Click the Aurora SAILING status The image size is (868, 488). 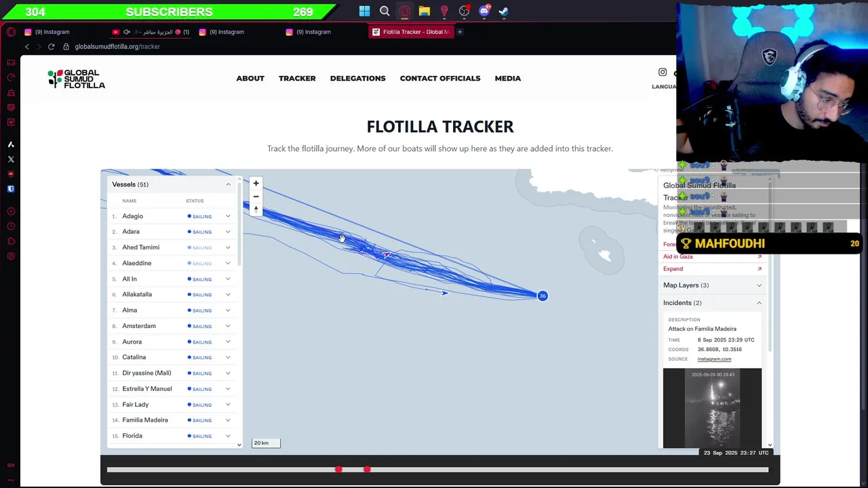pos(199,342)
